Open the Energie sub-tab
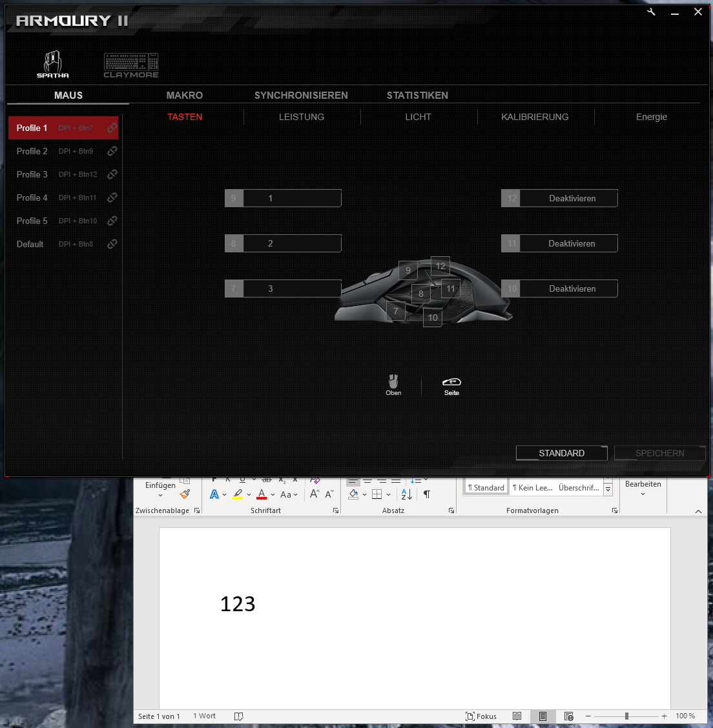This screenshot has width=713, height=728. 651,117
